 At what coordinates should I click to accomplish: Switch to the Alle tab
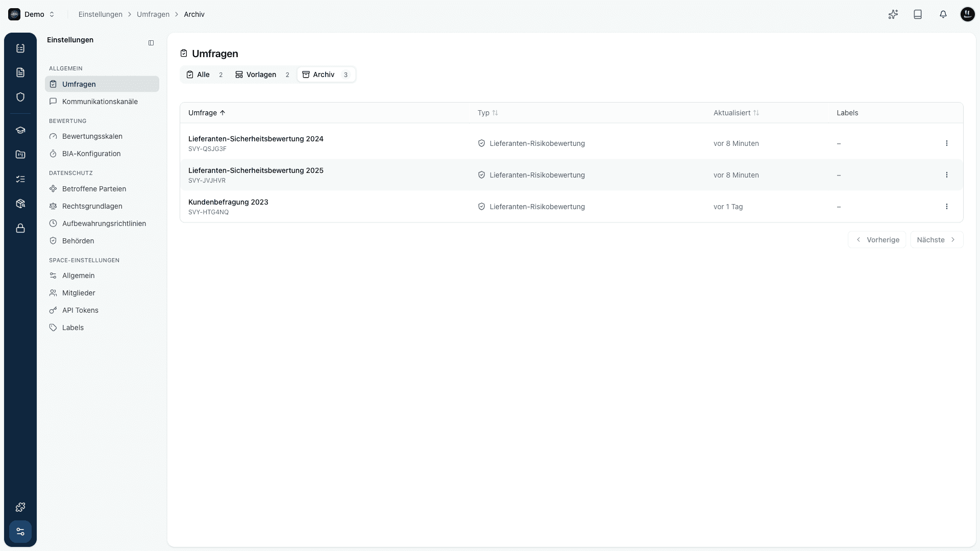205,74
